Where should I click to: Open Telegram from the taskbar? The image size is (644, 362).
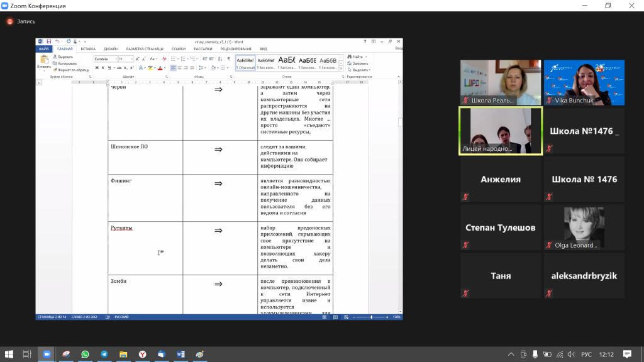[x=104, y=354]
